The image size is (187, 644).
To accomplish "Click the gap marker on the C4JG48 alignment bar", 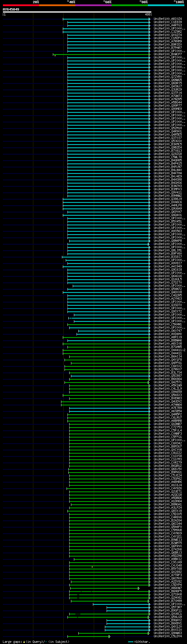I will click(x=92, y=567).
